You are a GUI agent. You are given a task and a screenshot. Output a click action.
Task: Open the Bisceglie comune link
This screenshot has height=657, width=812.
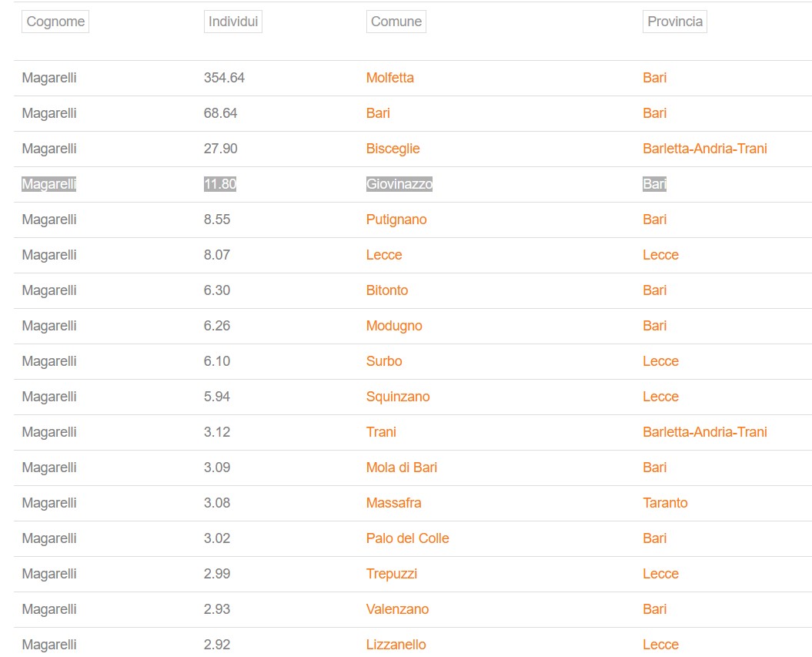pyautogui.click(x=393, y=149)
